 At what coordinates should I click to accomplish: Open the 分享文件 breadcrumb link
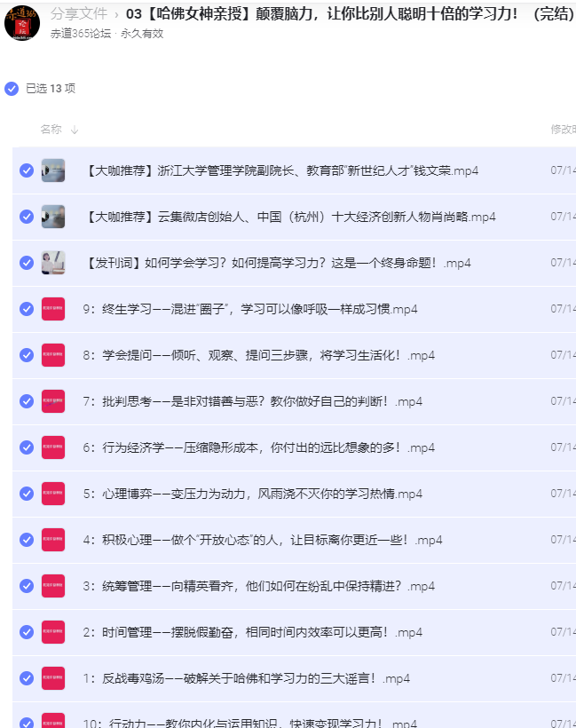pyautogui.click(x=79, y=14)
